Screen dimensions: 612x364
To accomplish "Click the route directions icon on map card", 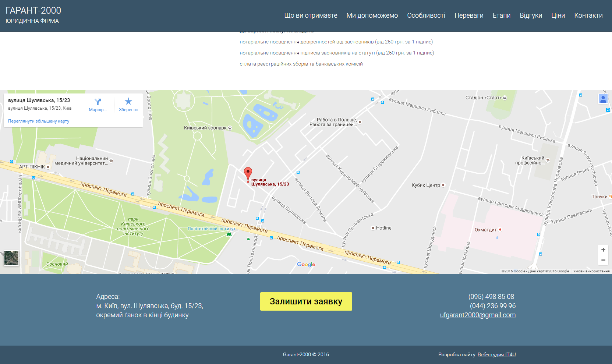I will 98,102.
